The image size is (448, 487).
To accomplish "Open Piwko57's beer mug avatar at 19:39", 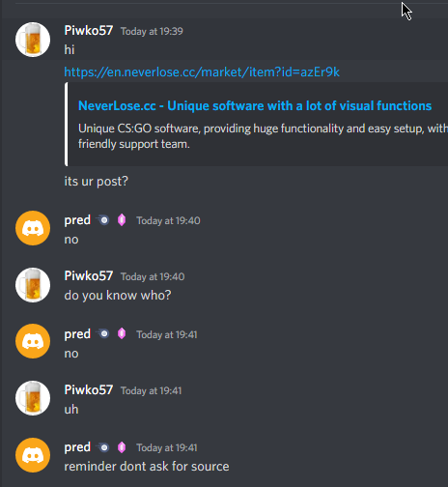I will pos(33,40).
